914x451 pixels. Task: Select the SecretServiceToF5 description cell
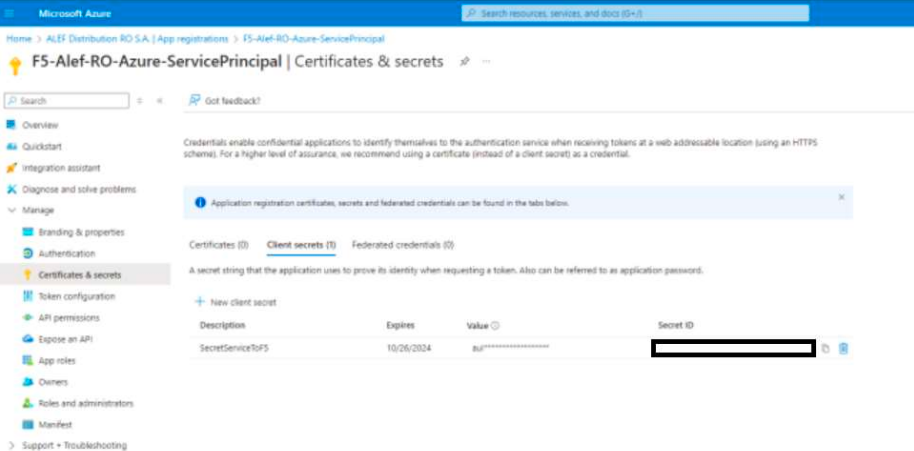[234, 348]
